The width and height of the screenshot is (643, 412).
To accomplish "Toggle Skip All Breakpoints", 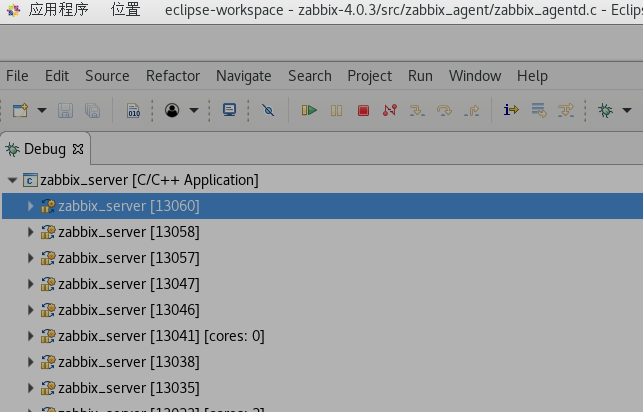I will pos(268,110).
